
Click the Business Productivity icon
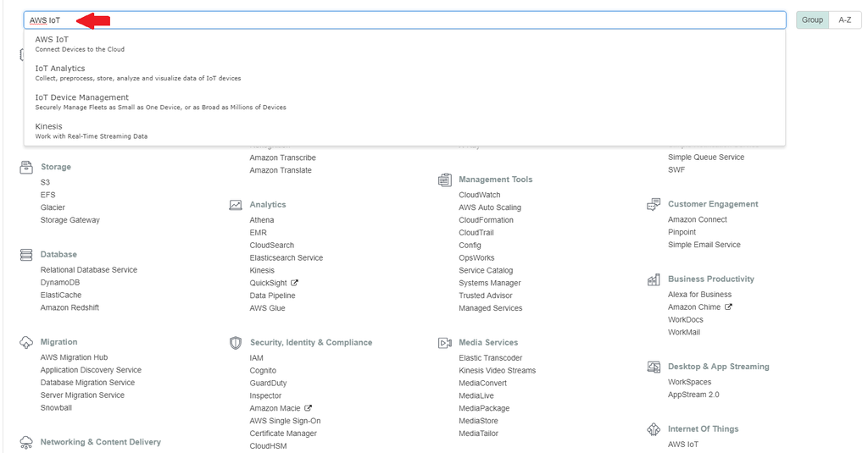(654, 279)
